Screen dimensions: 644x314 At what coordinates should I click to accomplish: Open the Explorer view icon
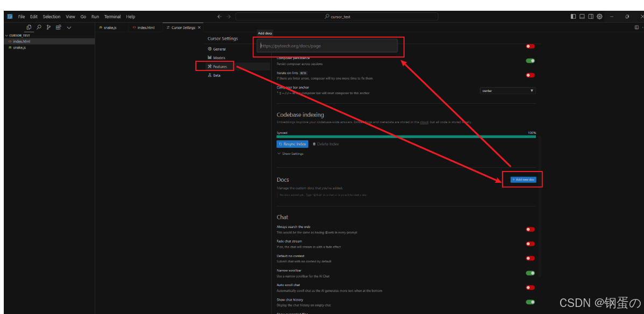point(29,27)
